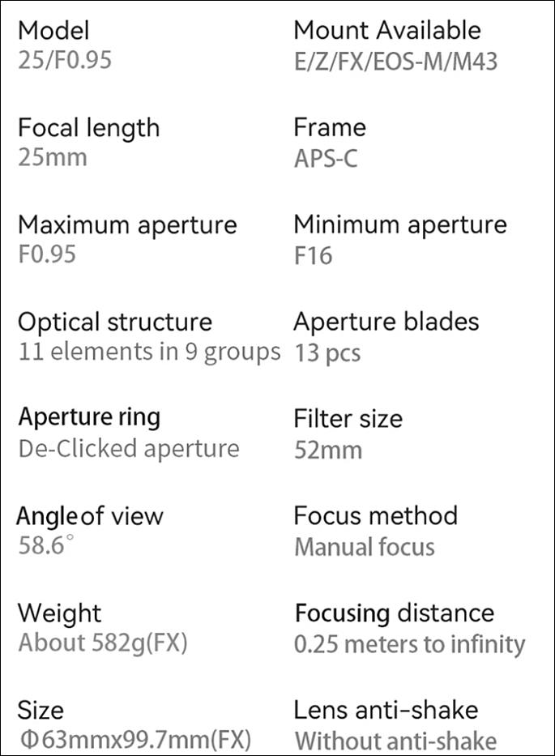Viewport: 555px width, 756px height.
Task: Select the About 582g(FX) weight text
Action: tap(103, 643)
